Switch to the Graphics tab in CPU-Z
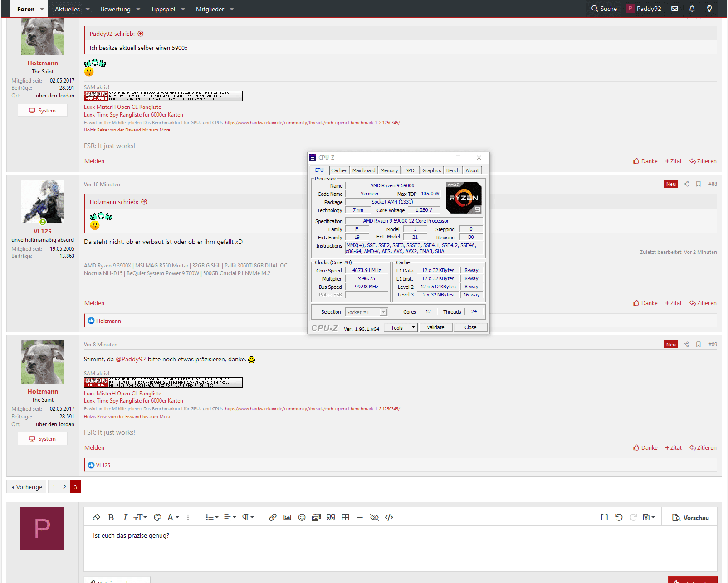The image size is (728, 583). [x=431, y=170]
